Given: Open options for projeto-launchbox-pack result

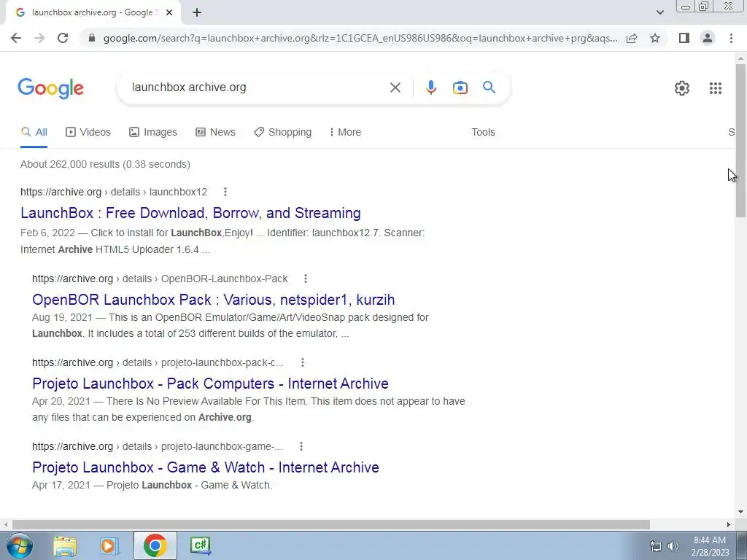Looking at the screenshot, I should (x=303, y=362).
